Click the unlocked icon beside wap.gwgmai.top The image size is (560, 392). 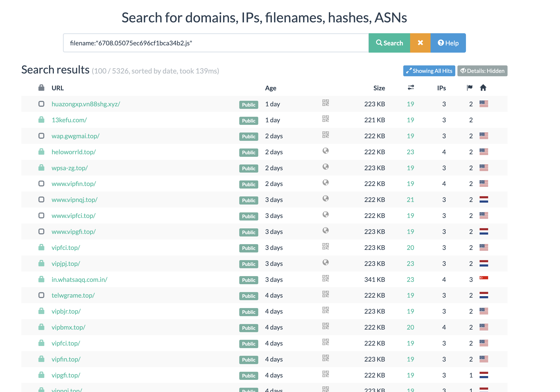pos(41,136)
